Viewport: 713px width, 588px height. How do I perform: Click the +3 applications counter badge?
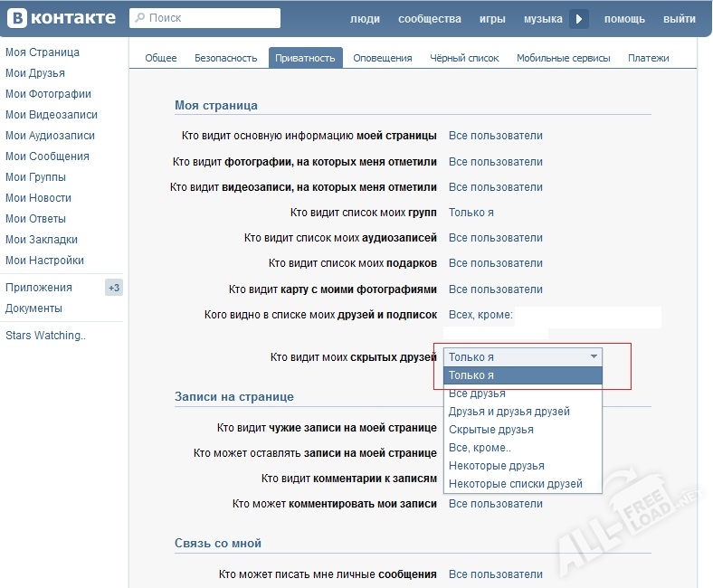[114, 288]
